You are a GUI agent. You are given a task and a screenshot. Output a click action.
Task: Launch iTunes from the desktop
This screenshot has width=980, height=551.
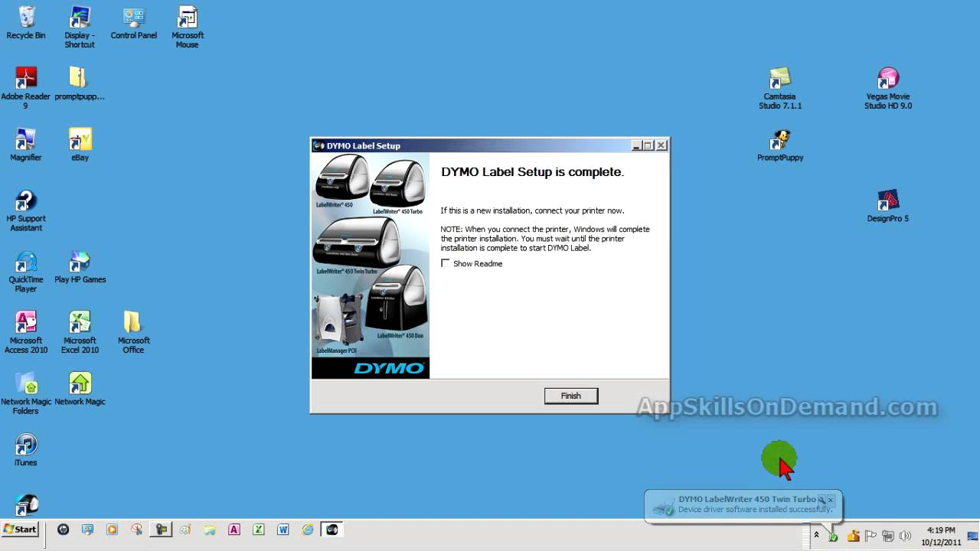coord(26,450)
